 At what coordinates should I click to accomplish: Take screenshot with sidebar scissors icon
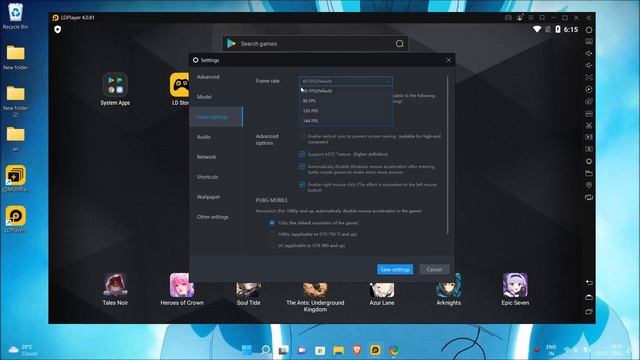click(589, 125)
